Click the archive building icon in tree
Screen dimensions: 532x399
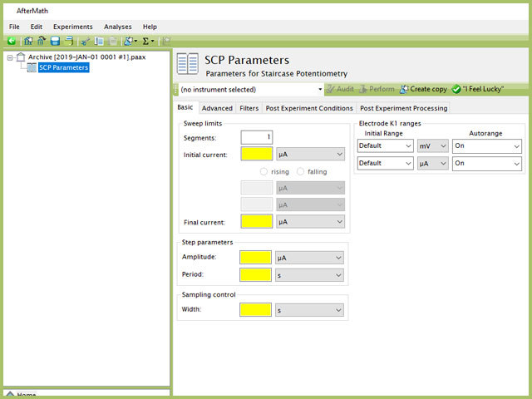pos(21,57)
